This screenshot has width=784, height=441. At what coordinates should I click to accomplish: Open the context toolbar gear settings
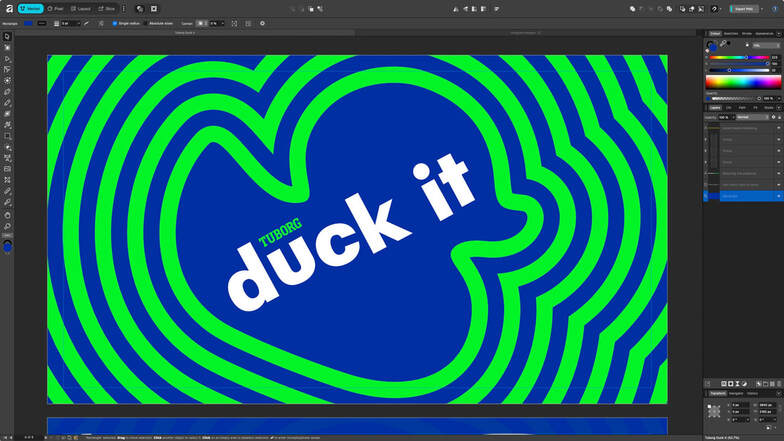point(262,22)
